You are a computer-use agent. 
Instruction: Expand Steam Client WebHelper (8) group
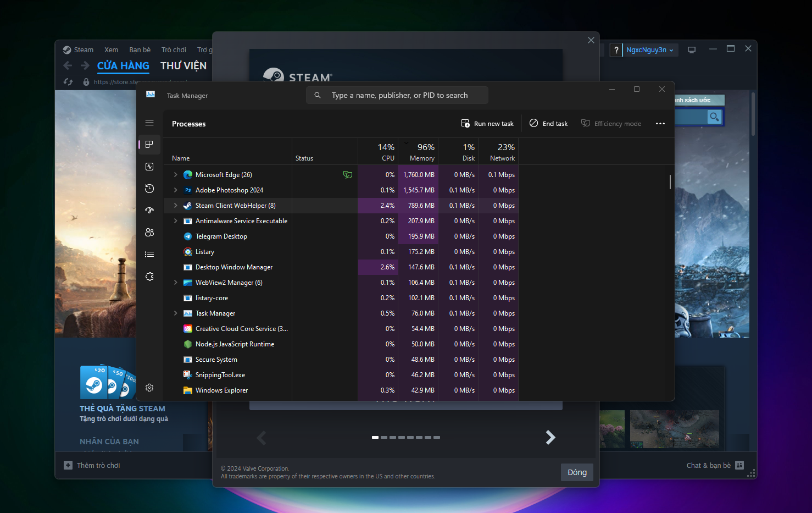(x=175, y=206)
